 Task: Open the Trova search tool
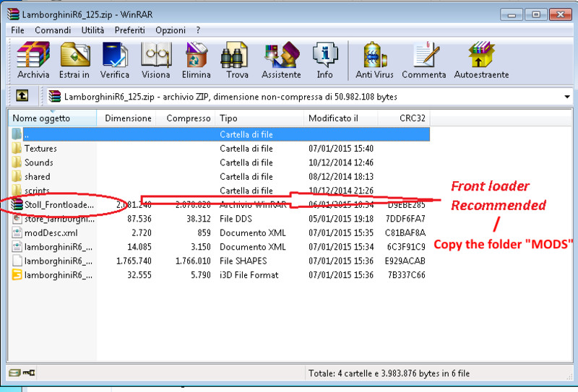coord(237,61)
